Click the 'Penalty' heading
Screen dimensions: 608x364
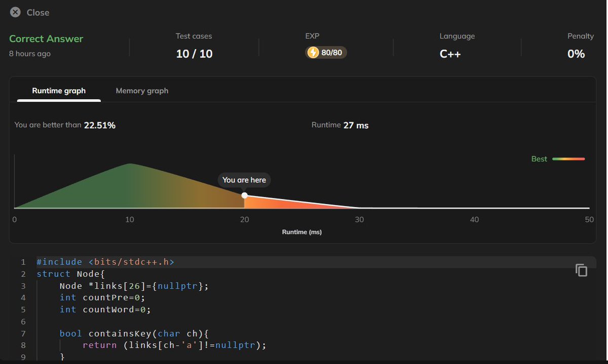click(581, 36)
